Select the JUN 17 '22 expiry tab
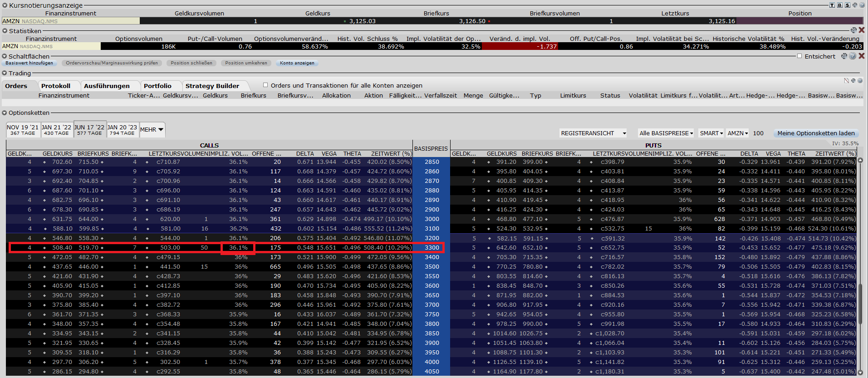This screenshot has width=868, height=378. coord(89,130)
